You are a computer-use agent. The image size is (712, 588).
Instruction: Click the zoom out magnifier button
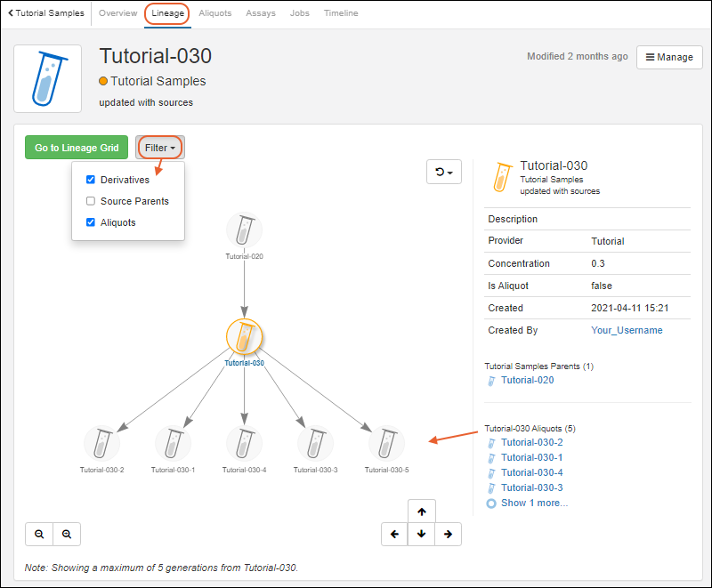(40, 534)
